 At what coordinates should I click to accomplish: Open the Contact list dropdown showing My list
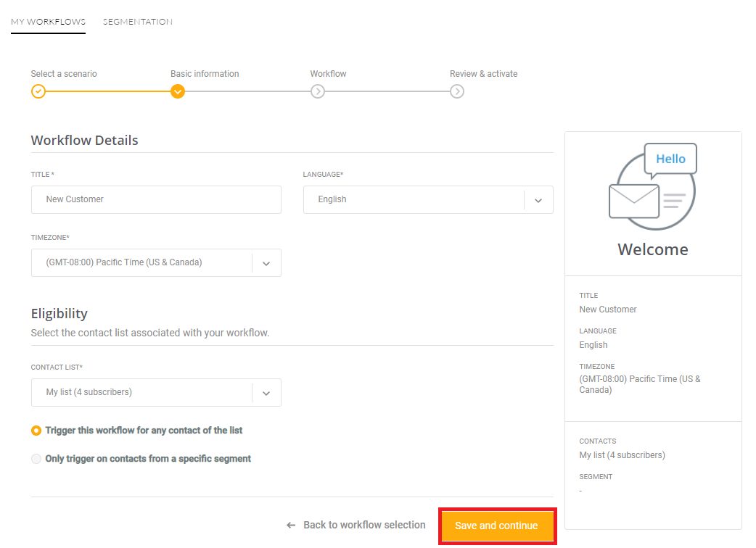pyautogui.click(x=156, y=392)
